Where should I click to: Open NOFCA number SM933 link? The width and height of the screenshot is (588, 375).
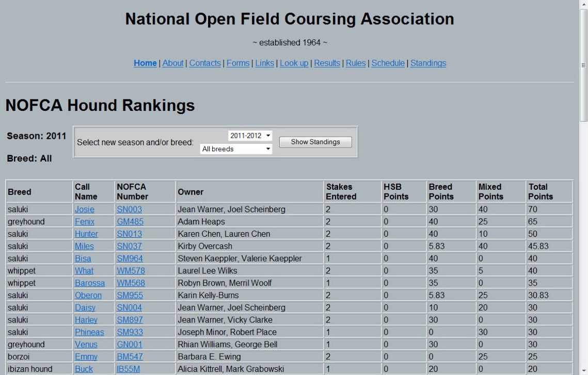tap(130, 332)
